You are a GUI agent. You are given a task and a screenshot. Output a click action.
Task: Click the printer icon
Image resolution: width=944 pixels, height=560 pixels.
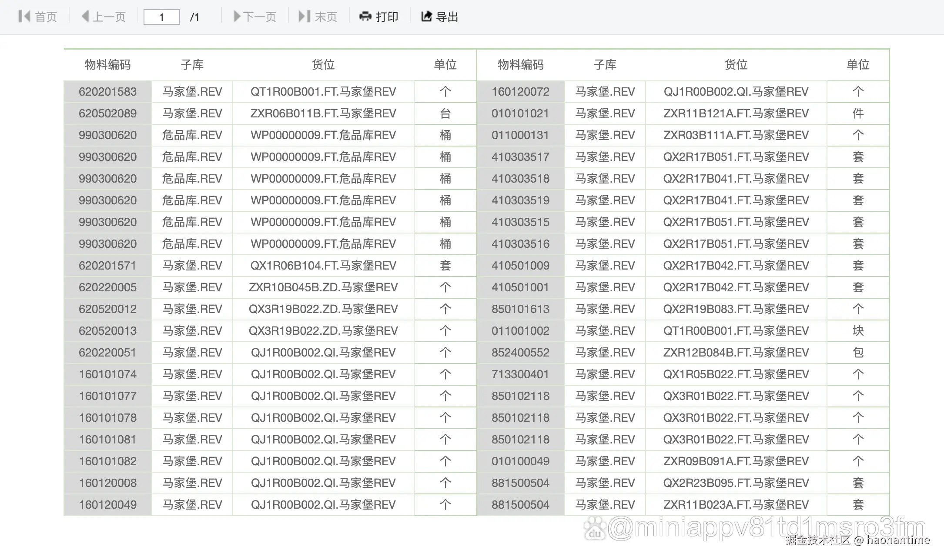point(365,17)
